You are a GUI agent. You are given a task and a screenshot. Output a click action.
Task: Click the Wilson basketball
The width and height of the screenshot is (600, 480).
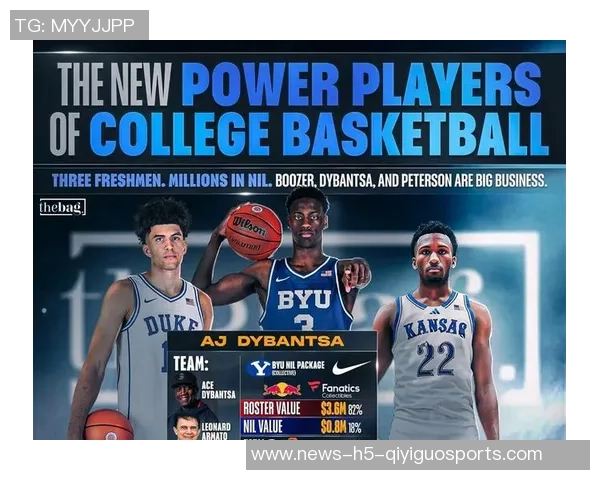click(254, 232)
